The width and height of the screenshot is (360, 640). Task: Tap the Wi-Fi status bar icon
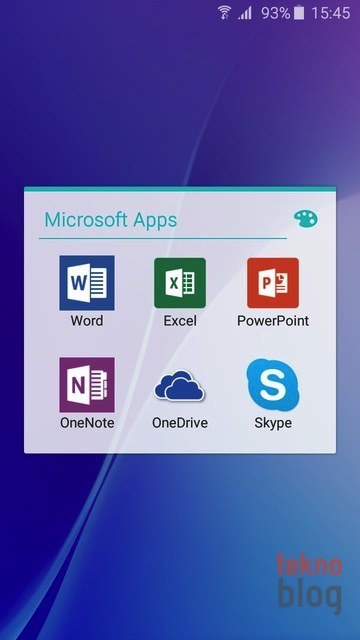coord(224,13)
